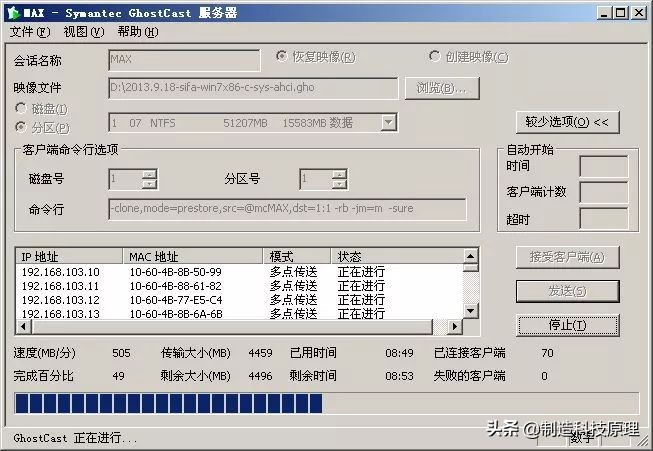The image size is (653, 451).
Task: Click the horizontal scroll right arrow
Action: click(x=455, y=327)
